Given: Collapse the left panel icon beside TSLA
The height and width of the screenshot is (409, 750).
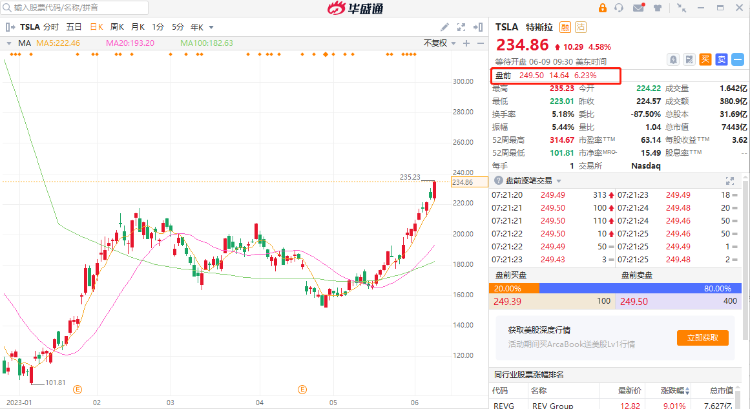Looking at the screenshot, I should pyautogui.click(x=10, y=27).
